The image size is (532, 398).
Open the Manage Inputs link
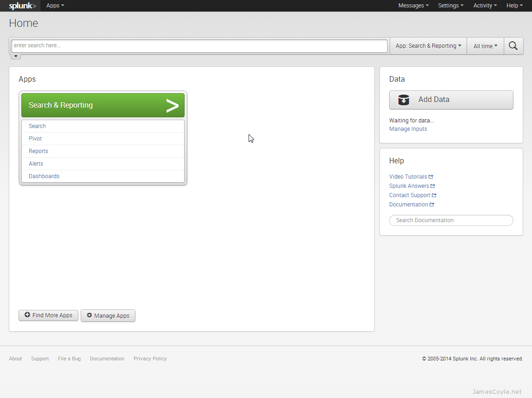coord(408,129)
